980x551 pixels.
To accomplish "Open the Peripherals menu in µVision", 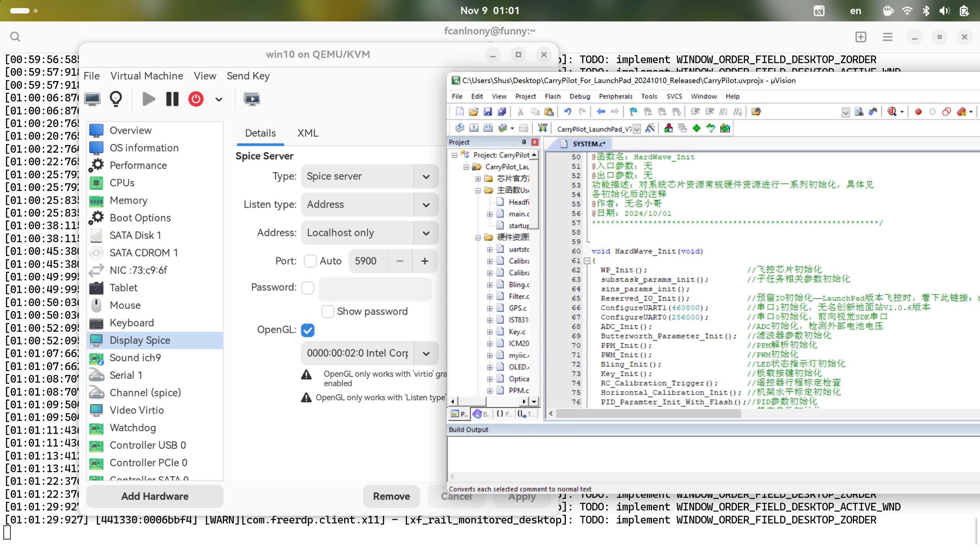I will [615, 96].
